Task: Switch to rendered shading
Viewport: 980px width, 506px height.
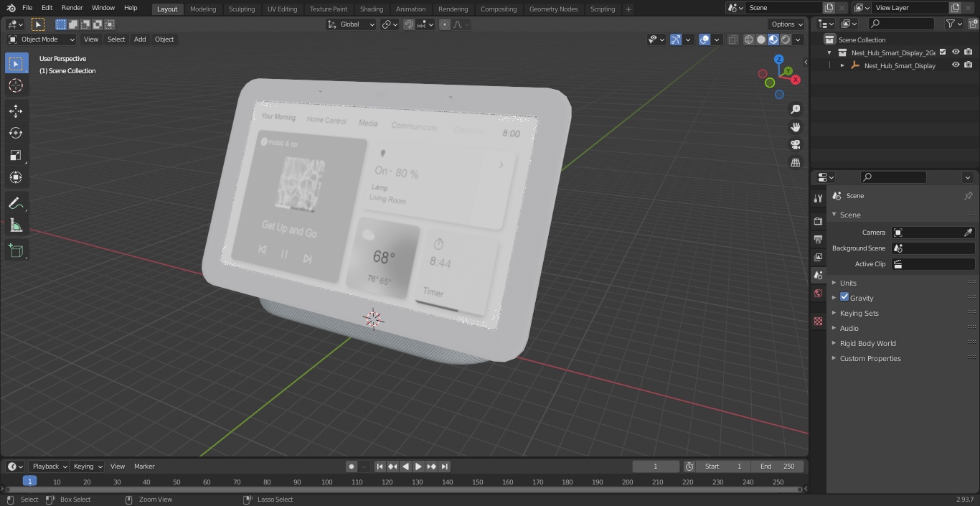Action: tap(786, 39)
